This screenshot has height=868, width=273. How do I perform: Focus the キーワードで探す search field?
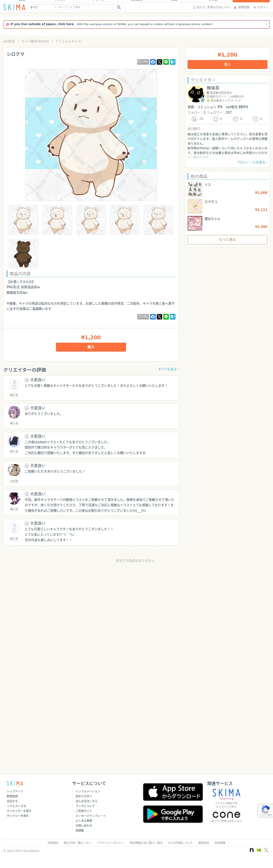click(x=85, y=7)
